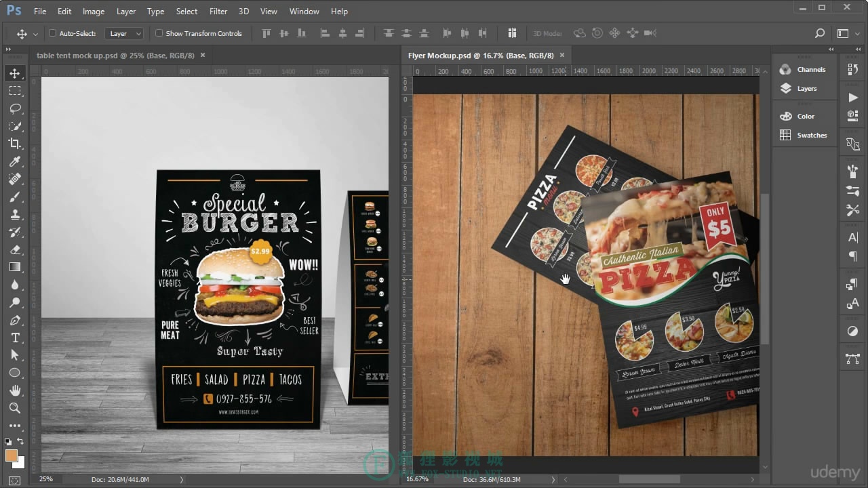Enable the Auto-Select checkbox
This screenshot has width=868, height=488.
pyautogui.click(x=53, y=33)
